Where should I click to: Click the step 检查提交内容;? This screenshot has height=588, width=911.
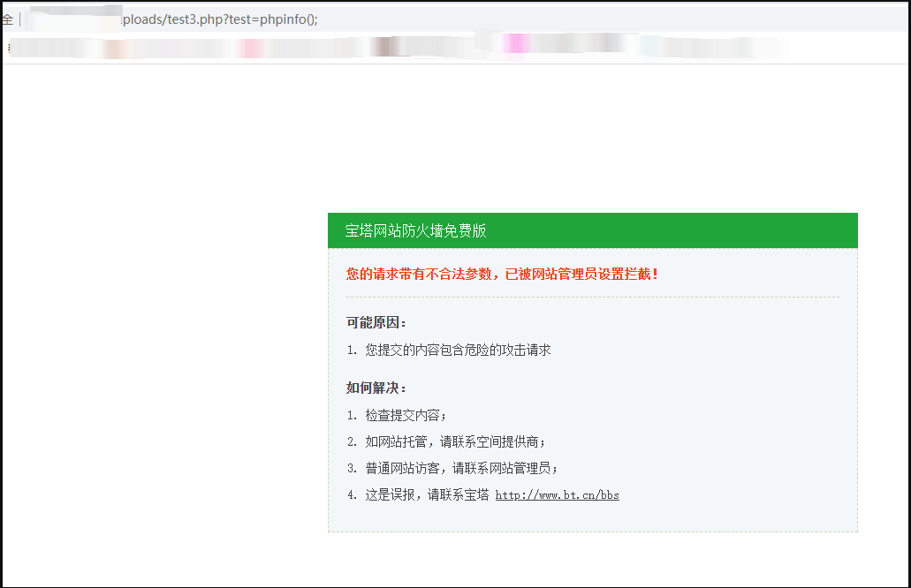click(x=406, y=416)
